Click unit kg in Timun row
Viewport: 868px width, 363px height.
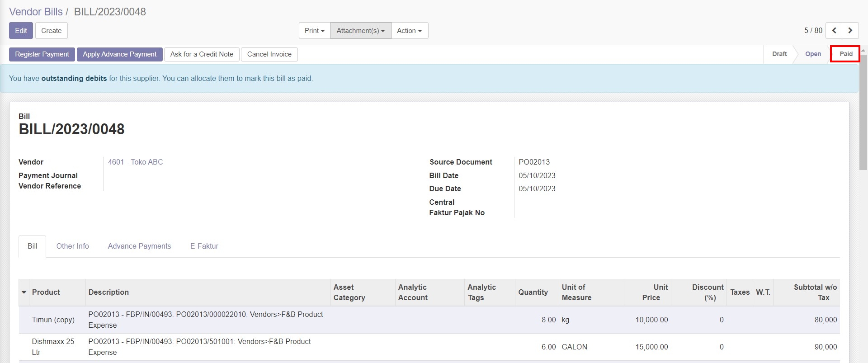coord(566,320)
